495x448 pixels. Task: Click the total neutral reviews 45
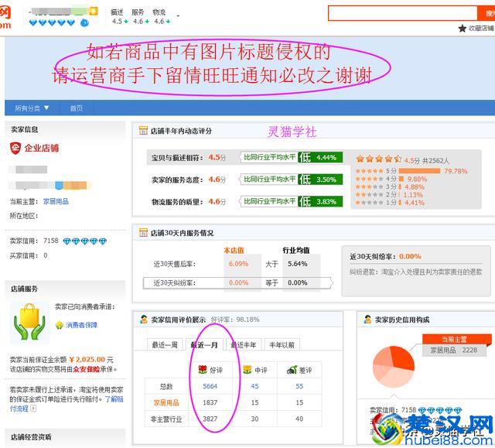(x=254, y=386)
